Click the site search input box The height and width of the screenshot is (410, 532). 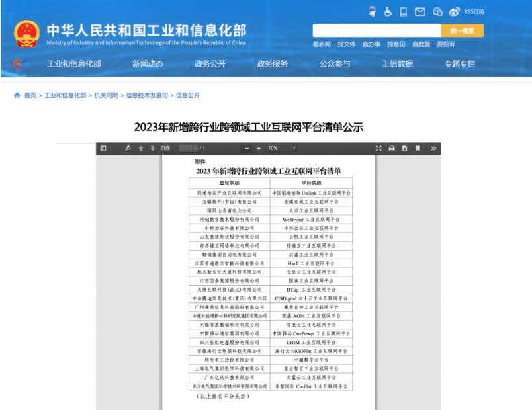(377, 30)
